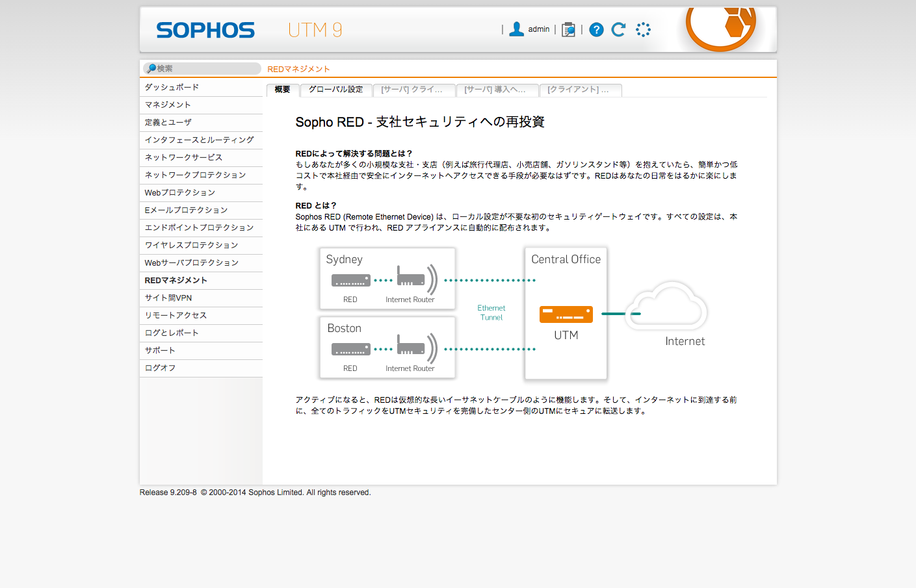The height and width of the screenshot is (588, 916).
Task: Click the REDマネジメント breadcrumb heading
Action: (298, 69)
